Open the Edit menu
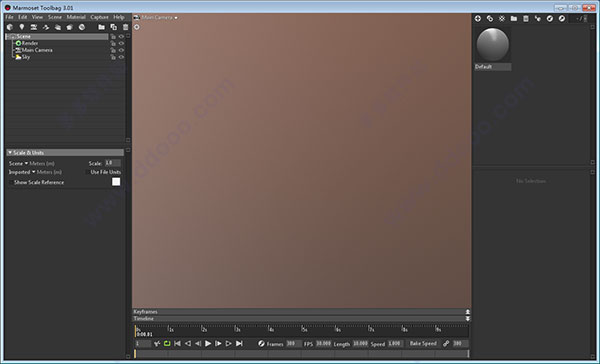The image size is (600, 364). 23,17
